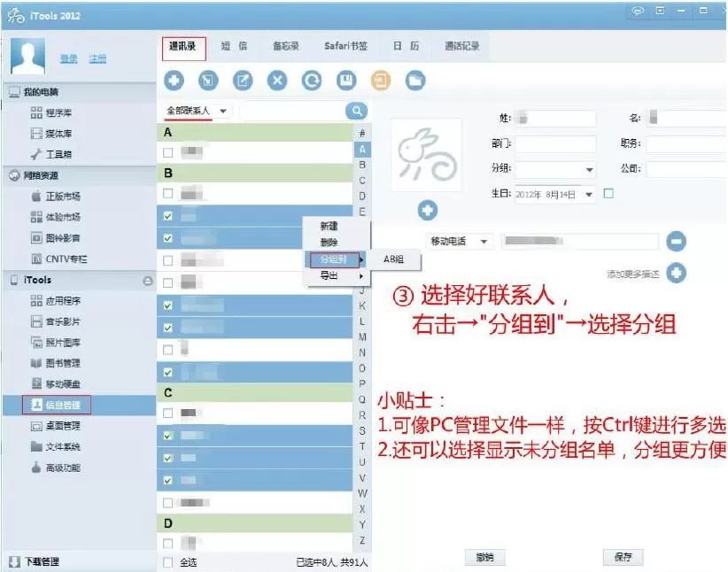The image size is (728, 572).
Task: Click the X delete contact toolbar icon
Action: click(x=277, y=81)
